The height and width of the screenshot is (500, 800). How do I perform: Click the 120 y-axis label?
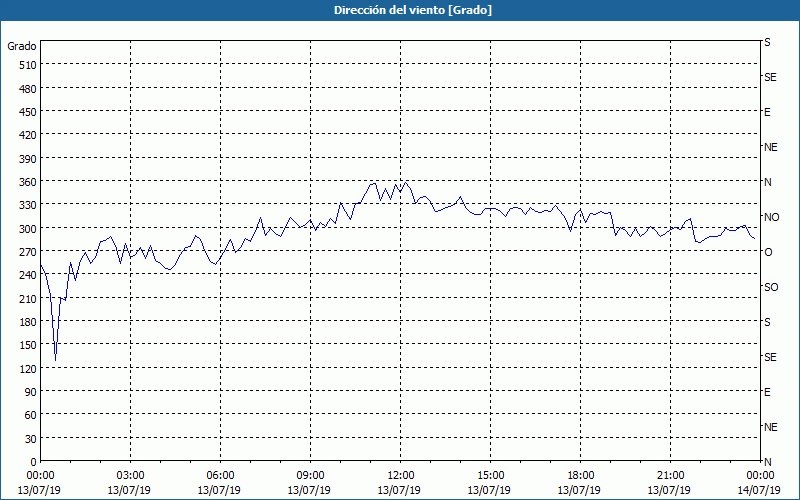[x=28, y=369]
